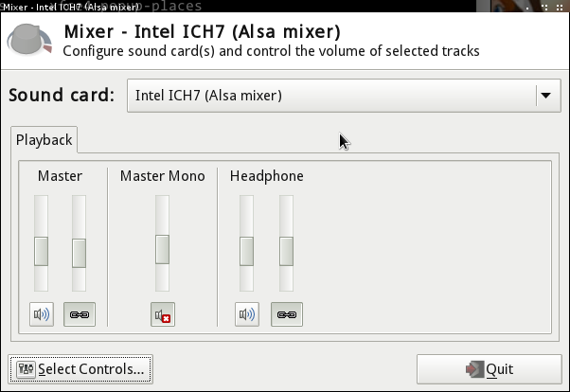Click the Sound card label
This screenshot has height=392, width=570.
click(x=62, y=96)
